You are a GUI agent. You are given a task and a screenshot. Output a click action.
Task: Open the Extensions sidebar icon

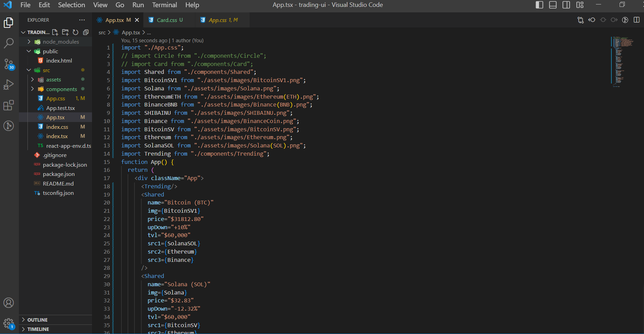point(9,105)
